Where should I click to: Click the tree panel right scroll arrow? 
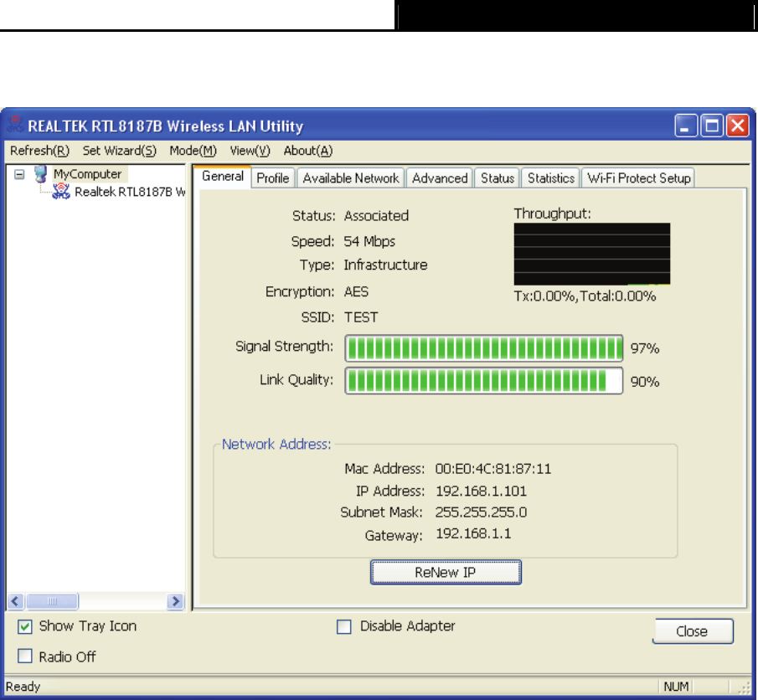pos(176,601)
